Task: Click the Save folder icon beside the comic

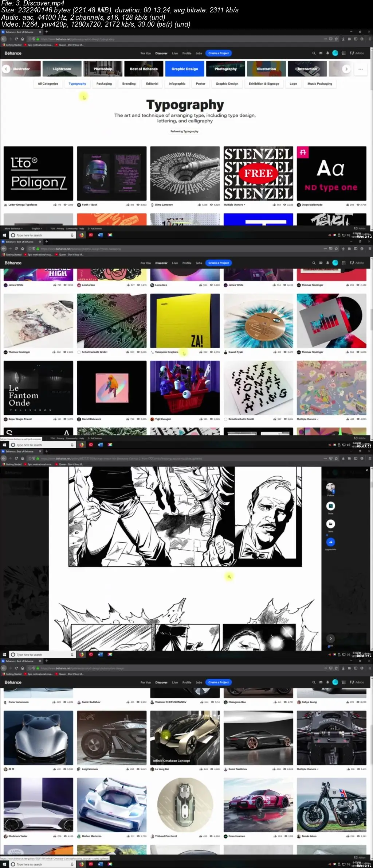Action: pos(330,524)
